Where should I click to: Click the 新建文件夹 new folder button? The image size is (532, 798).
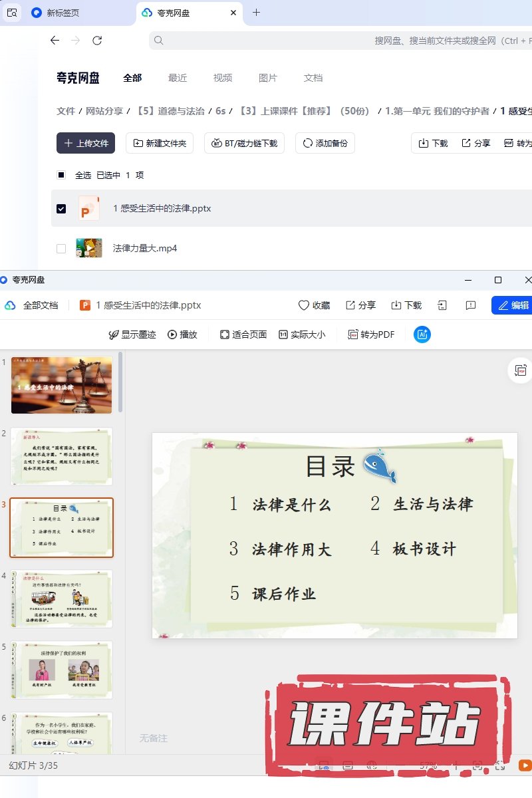pos(160,143)
